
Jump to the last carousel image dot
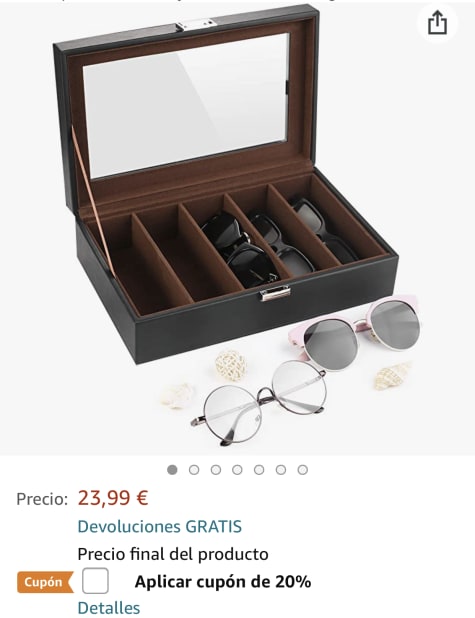pyautogui.click(x=302, y=469)
